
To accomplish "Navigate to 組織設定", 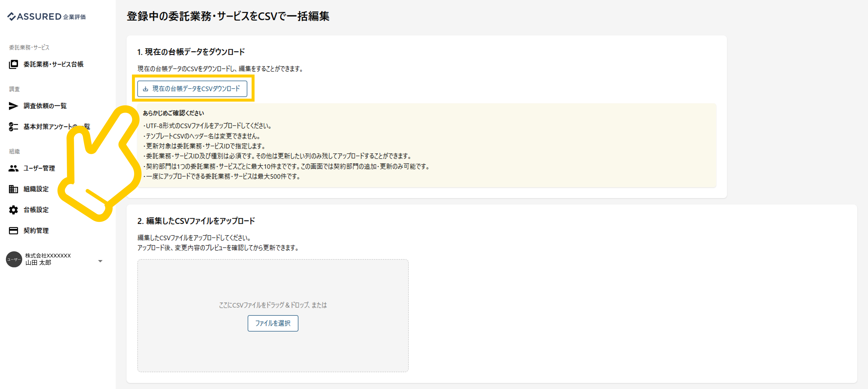I will click(36, 189).
